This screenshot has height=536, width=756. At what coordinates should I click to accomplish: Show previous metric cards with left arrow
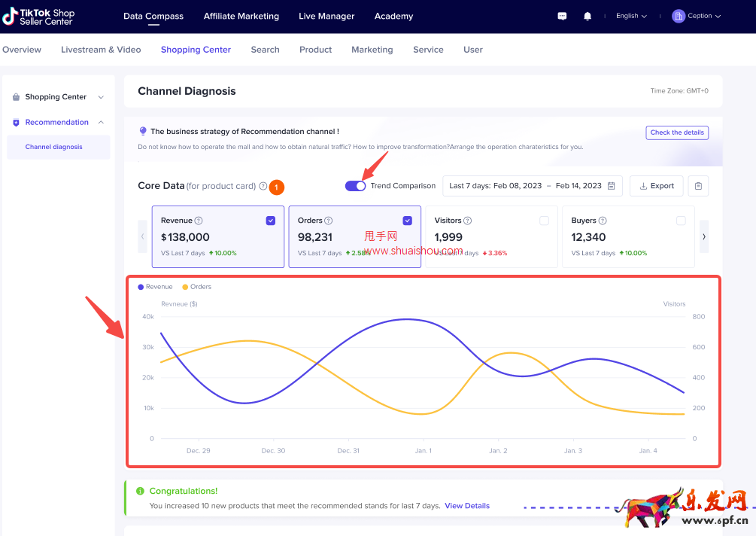coord(142,236)
